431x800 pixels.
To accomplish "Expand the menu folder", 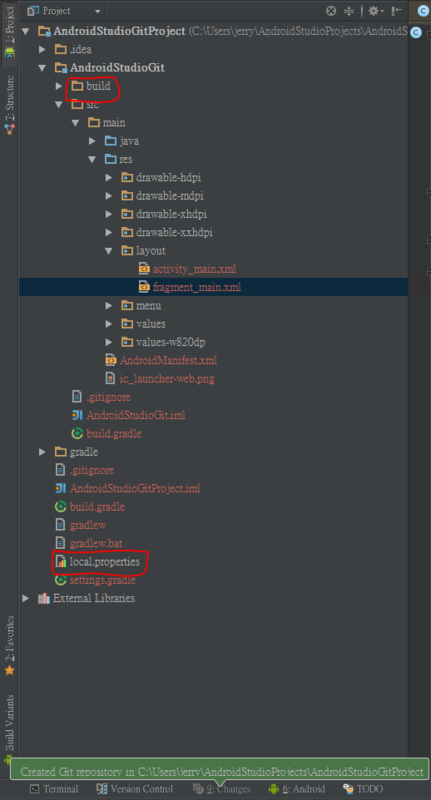I will tap(109, 306).
